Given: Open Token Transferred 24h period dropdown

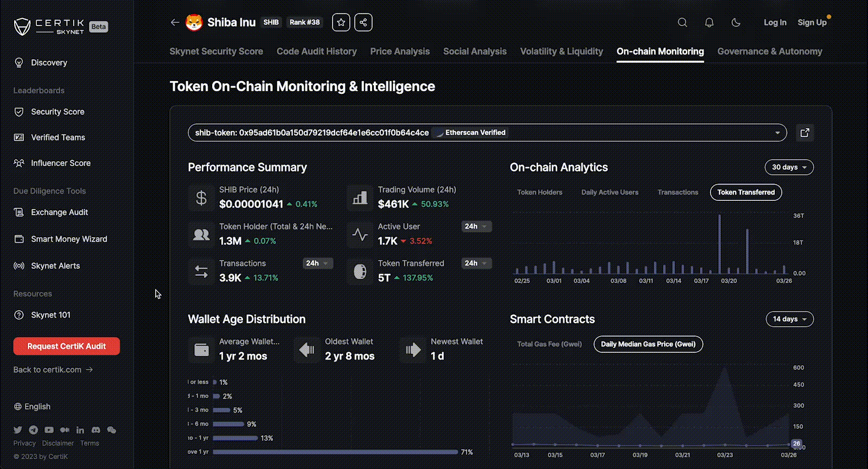Looking at the screenshot, I should 477,263.
